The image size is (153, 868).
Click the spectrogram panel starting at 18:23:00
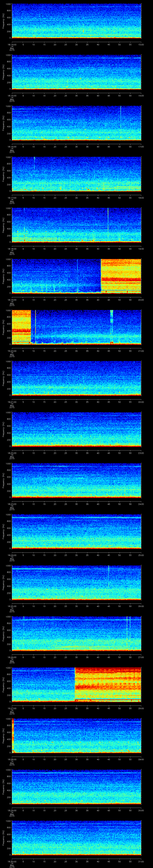(x=76, y=480)
